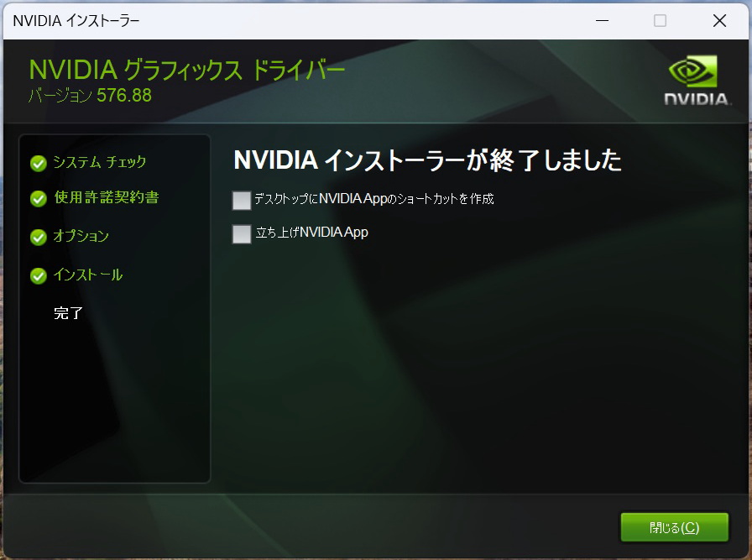Click the green checkmark beside オプション
Viewport: 752px width, 560px height.
click(38, 238)
